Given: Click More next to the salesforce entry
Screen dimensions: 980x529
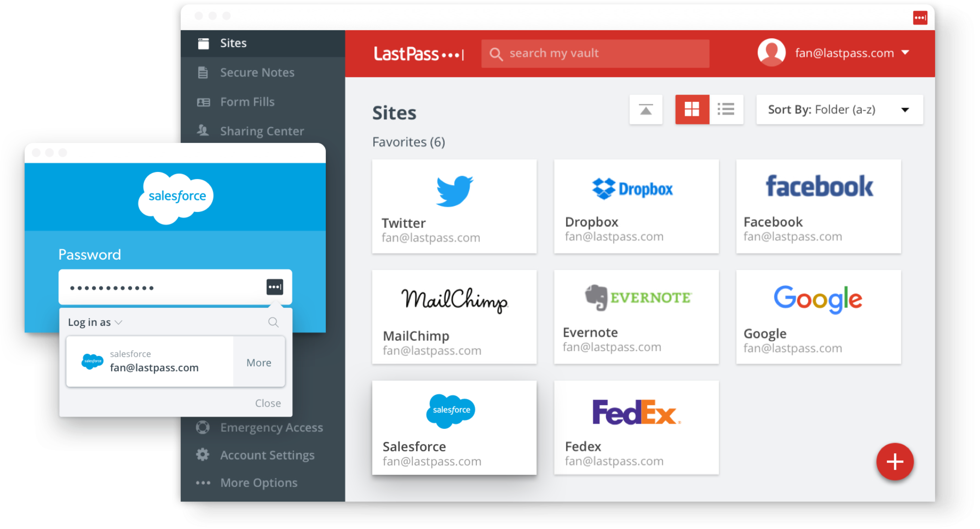Looking at the screenshot, I should pos(259,362).
